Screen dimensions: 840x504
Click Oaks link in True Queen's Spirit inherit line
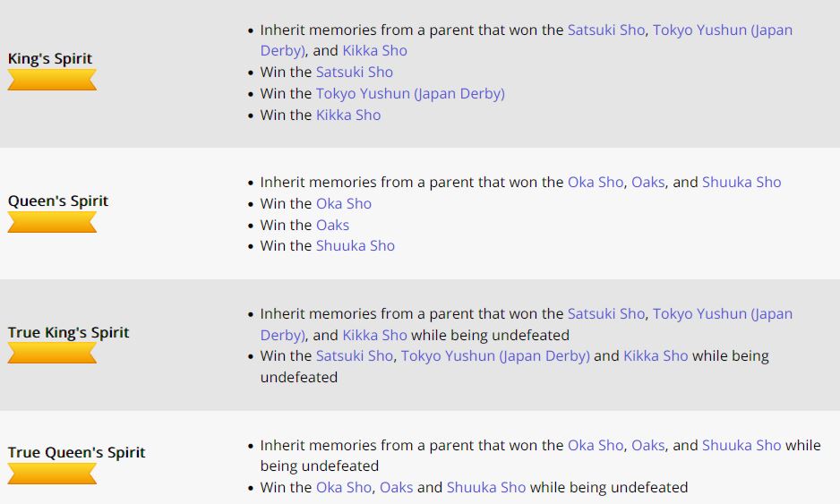tap(647, 446)
